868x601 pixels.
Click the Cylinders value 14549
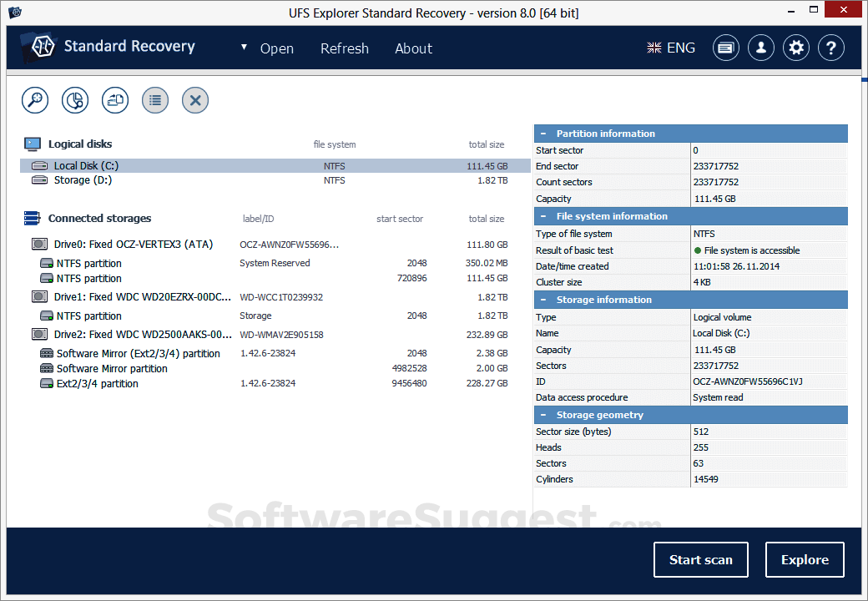click(x=706, y=479)
